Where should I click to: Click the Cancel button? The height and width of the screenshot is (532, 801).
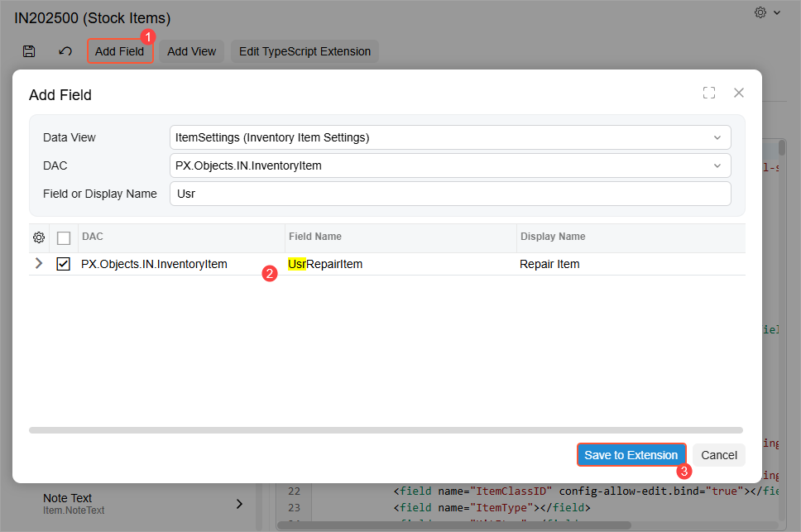(719, 454)
